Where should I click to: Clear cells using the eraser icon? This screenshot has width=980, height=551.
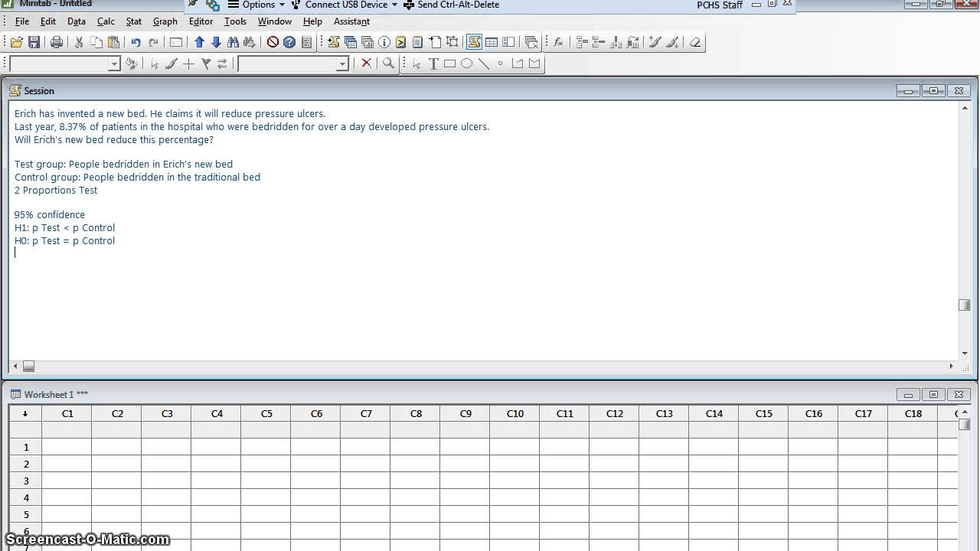(x=695, y=43)
